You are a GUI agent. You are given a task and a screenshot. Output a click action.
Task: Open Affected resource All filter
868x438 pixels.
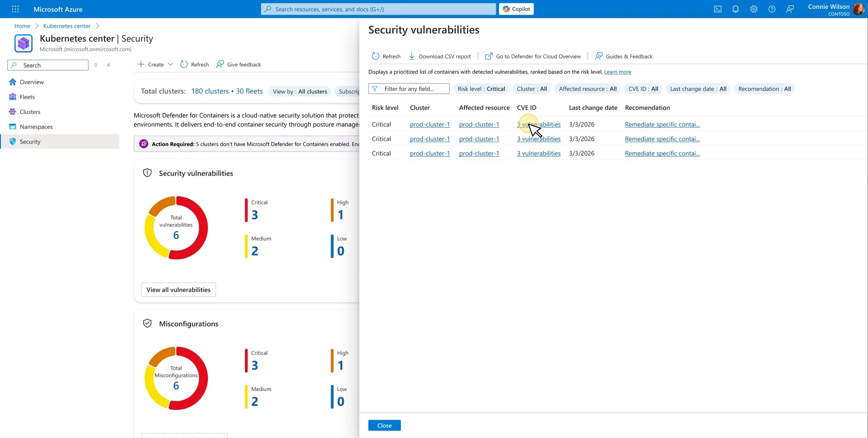[x=588, y=89]
